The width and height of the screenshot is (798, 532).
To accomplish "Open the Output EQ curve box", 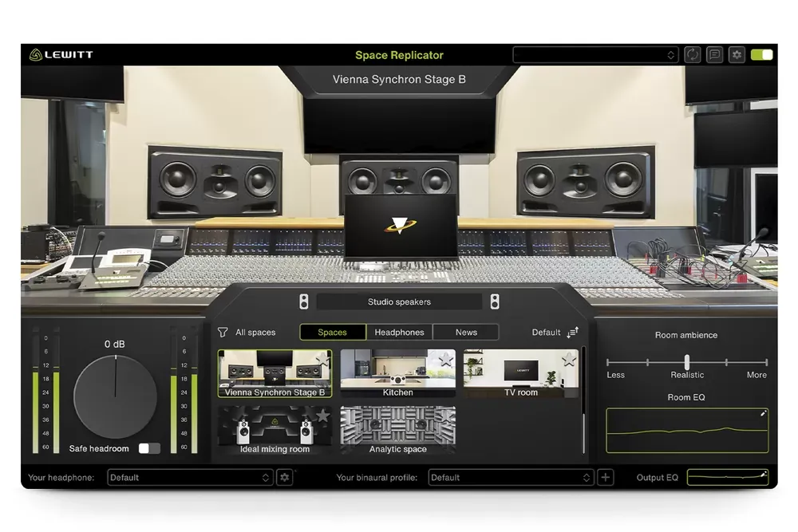I will 728,477.
